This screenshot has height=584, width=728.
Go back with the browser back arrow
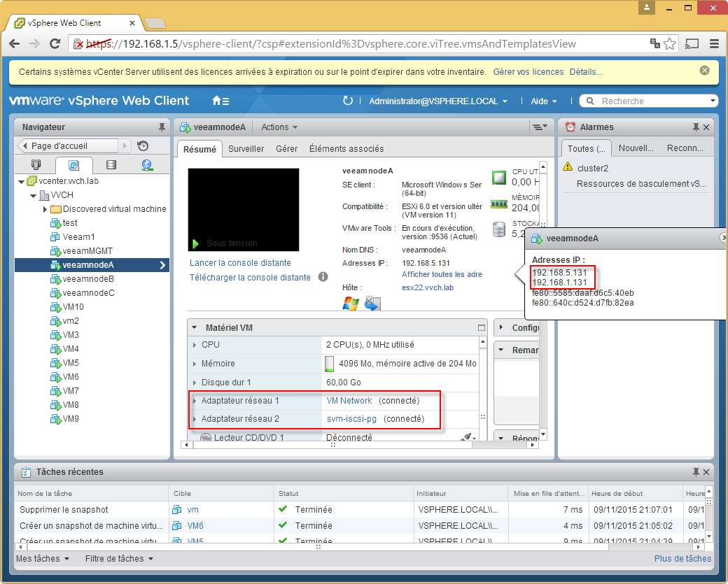point(15,44)
